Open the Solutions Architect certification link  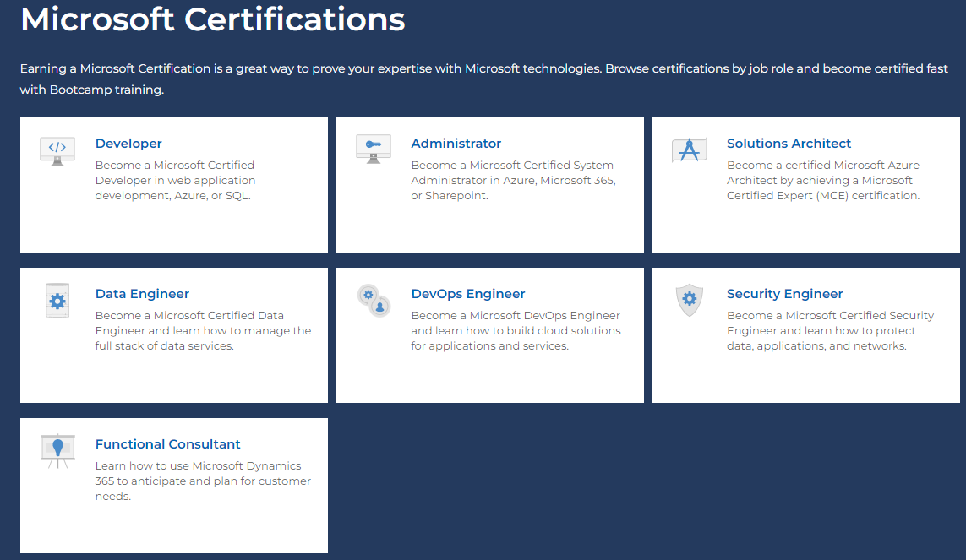point(789,144)
